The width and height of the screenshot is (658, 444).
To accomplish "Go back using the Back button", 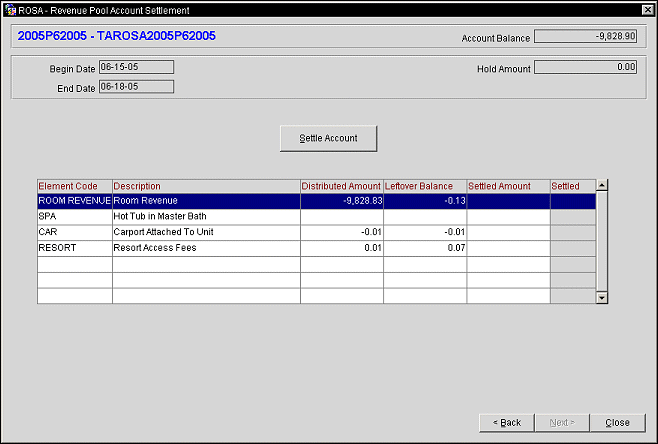I will (x=507, y=422).
